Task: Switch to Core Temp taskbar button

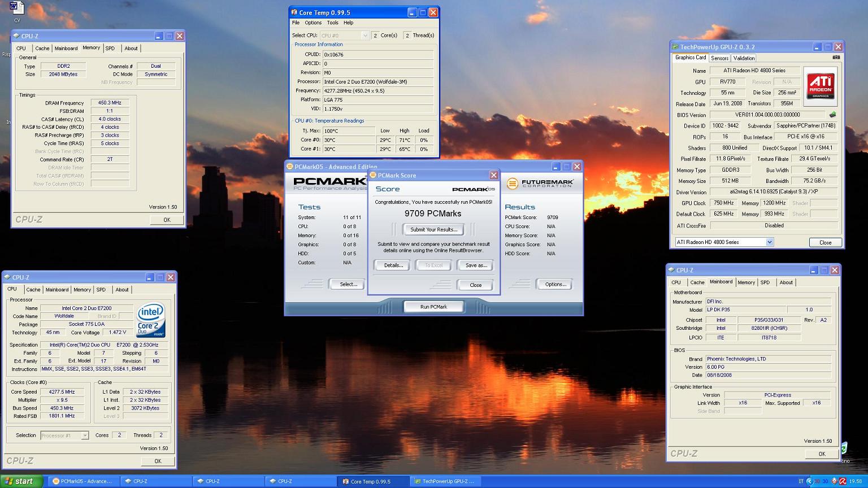Action: pyautogui.click(x=372, y=481)
